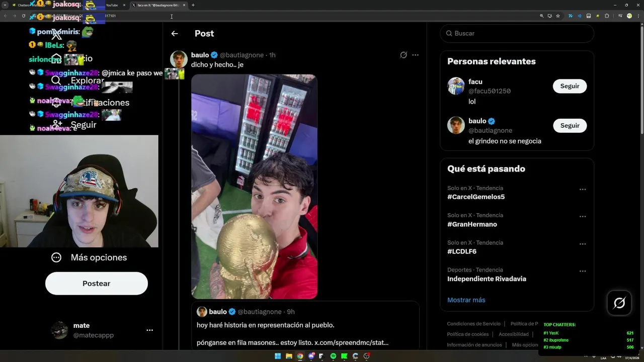Open the Grok icon on baulo's post
The image size is (644, 362).
pyautogui.click(x=404, y=55)
